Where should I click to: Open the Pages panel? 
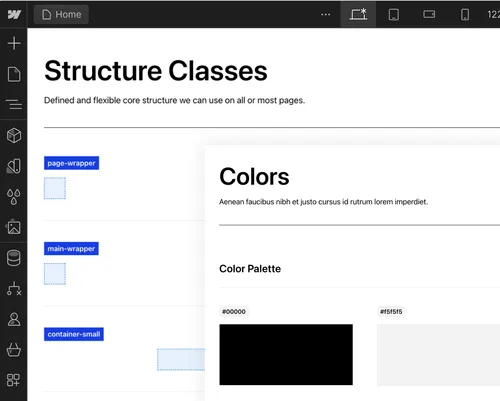tap(14, 74)
